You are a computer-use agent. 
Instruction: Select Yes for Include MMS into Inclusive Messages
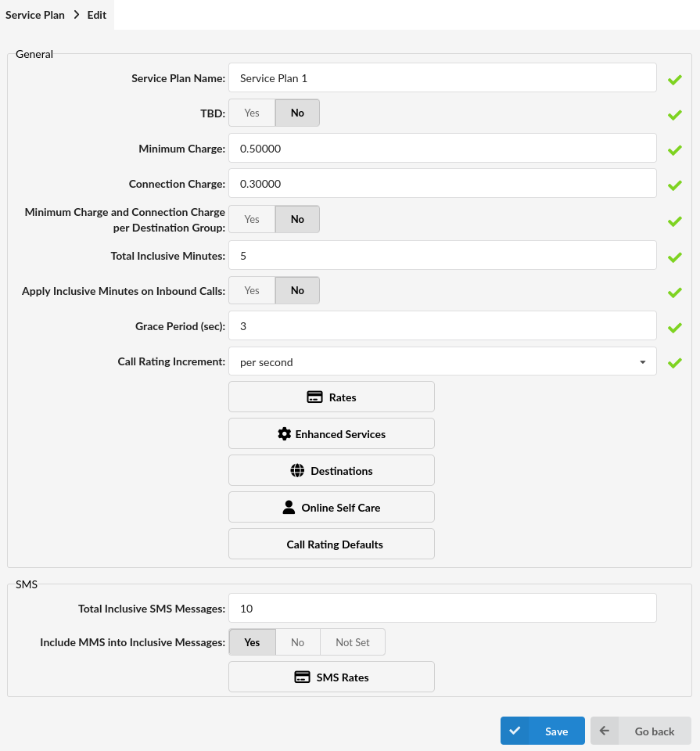click(253, 642)
